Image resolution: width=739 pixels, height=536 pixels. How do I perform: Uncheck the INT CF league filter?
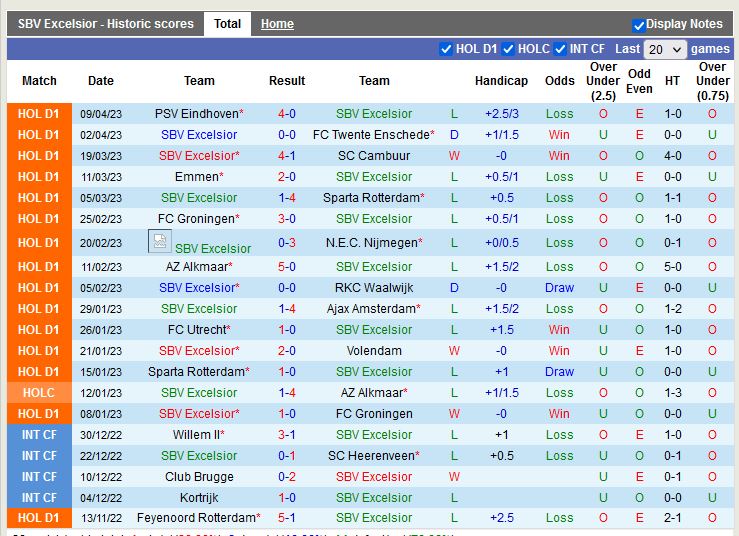(x=560, y=49)
